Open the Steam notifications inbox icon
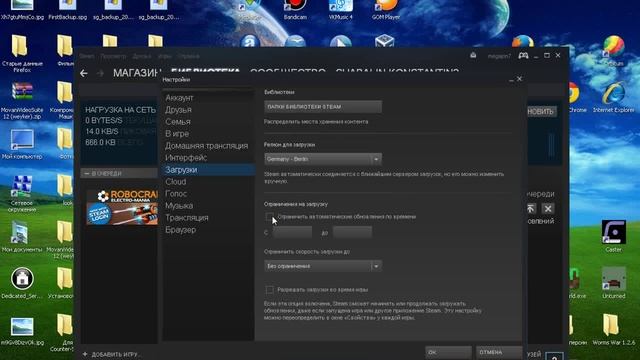640x360 pixels. click(473, 56)
